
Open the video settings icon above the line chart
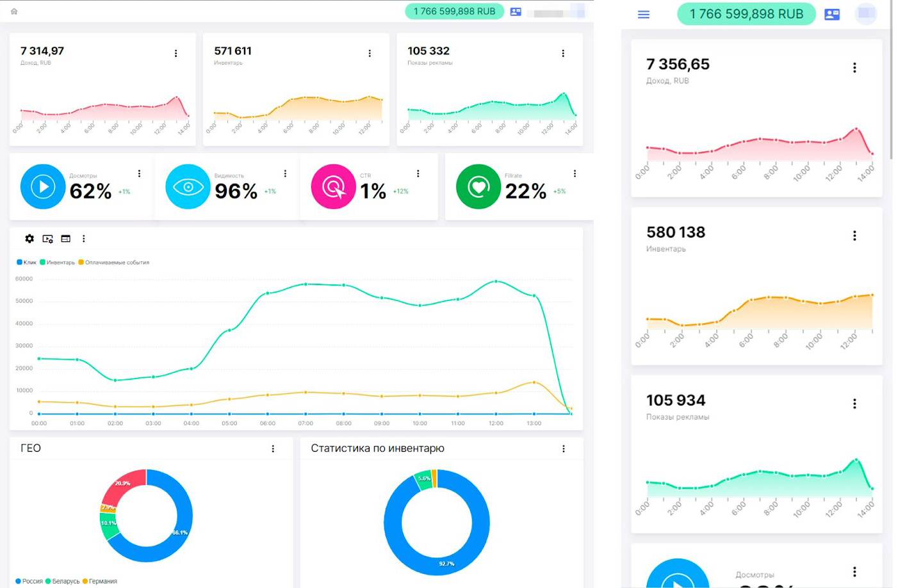pos(47,238)
